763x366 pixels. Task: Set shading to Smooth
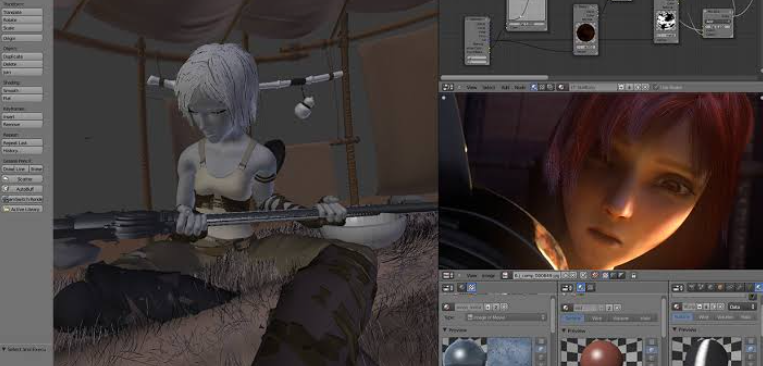[x=22, y=91]
